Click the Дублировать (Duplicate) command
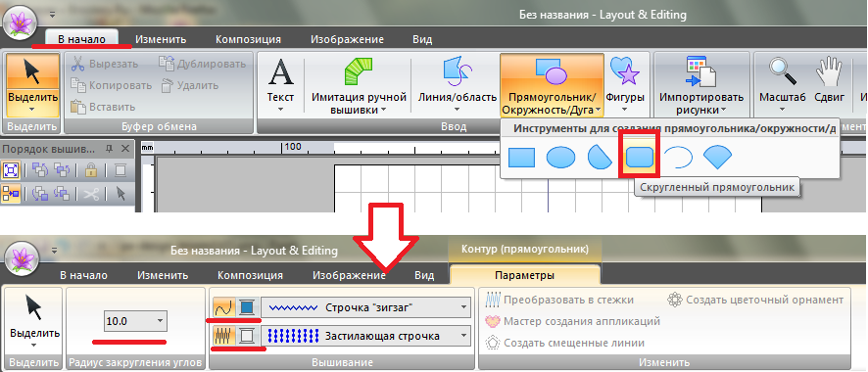This screenshot has height=372, width=868. coord(202,64)
